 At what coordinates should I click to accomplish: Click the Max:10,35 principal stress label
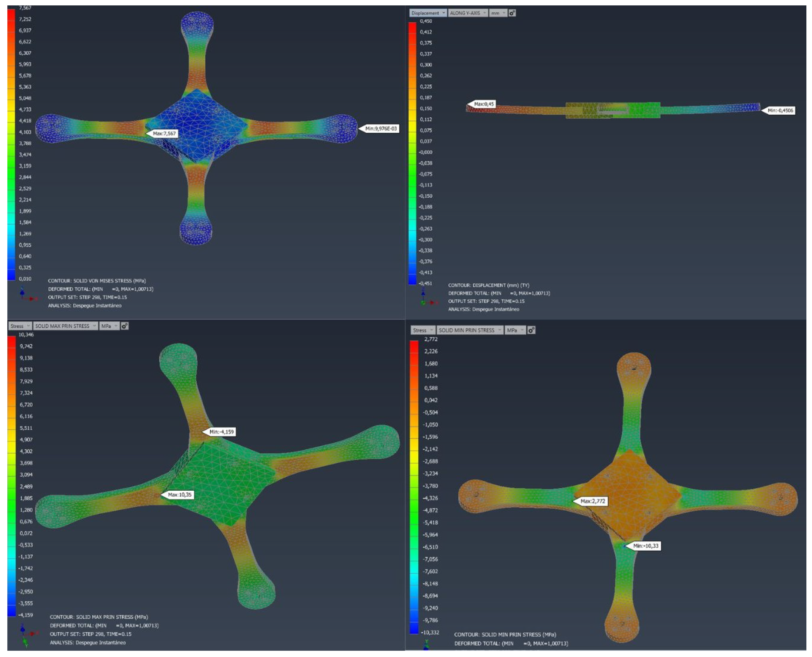coord(179,495)
